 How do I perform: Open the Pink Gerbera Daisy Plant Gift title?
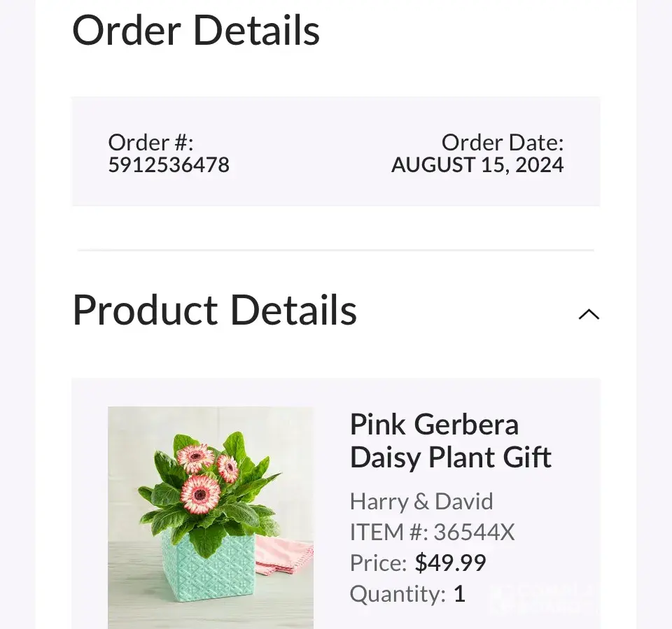[450, 441]
